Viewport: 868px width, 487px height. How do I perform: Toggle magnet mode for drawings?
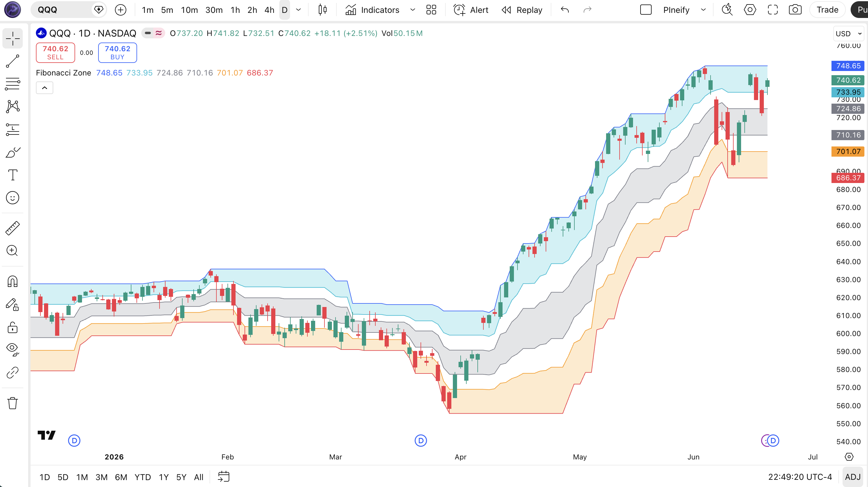coord(13,281)
